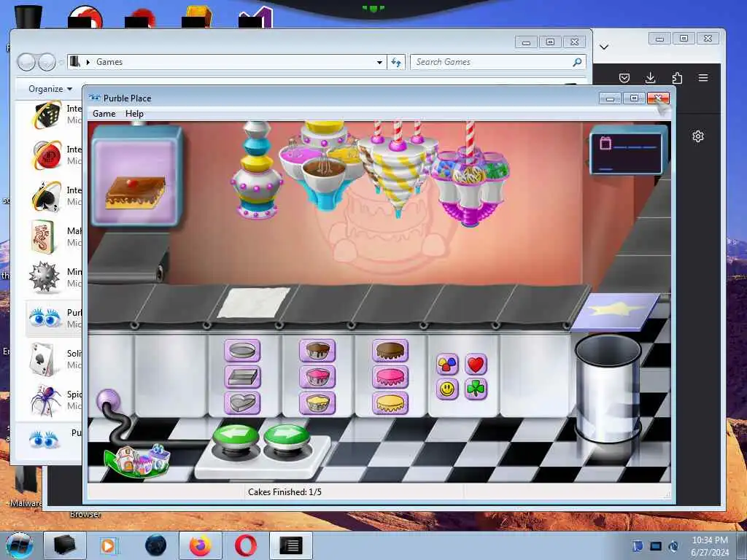Open browser extensions puzzle icon
Image resolution: width=747 pixels, height=560 pixels.
tap(677, 77)
